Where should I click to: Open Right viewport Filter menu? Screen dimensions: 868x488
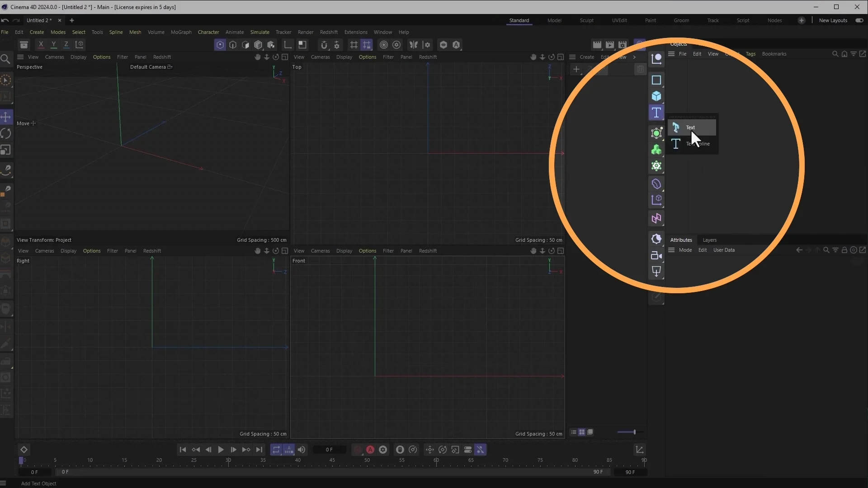[x=112, y=251]
